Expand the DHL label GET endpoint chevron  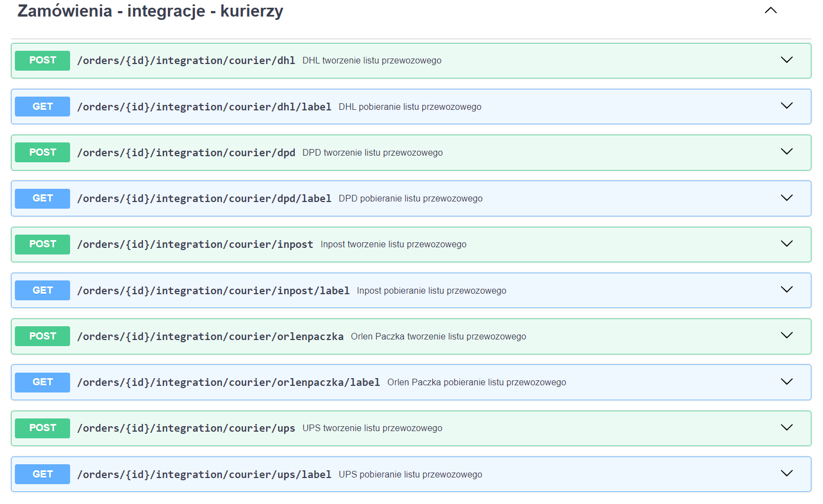(787, 106)
